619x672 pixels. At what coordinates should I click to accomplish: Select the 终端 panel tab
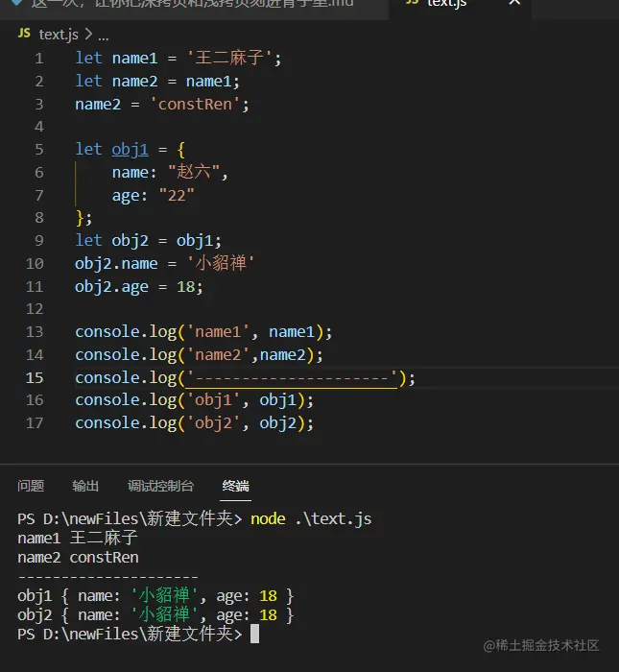pyautogui.click(x=236, y=486)
